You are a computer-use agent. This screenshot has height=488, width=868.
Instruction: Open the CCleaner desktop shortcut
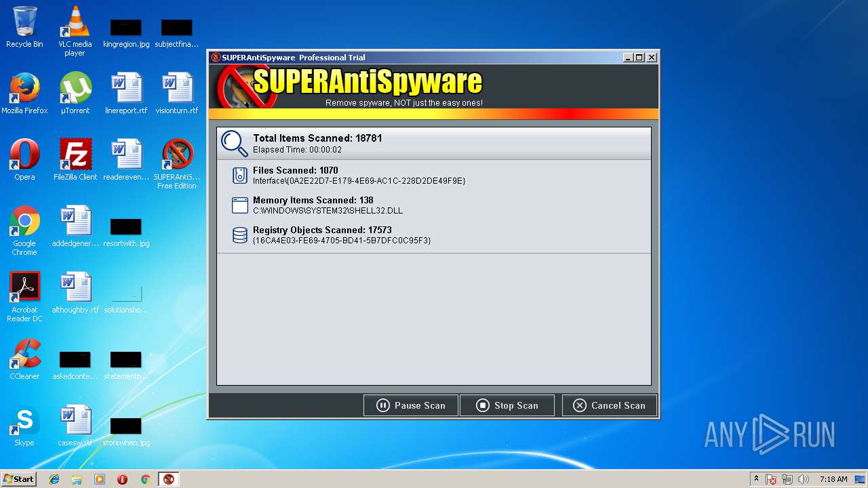(x=24, y=359)
